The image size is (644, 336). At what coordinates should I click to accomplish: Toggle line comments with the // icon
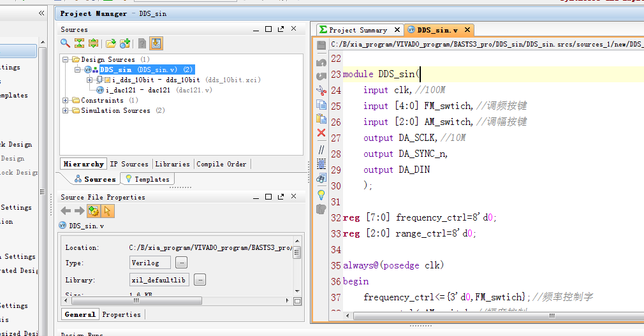321,149
